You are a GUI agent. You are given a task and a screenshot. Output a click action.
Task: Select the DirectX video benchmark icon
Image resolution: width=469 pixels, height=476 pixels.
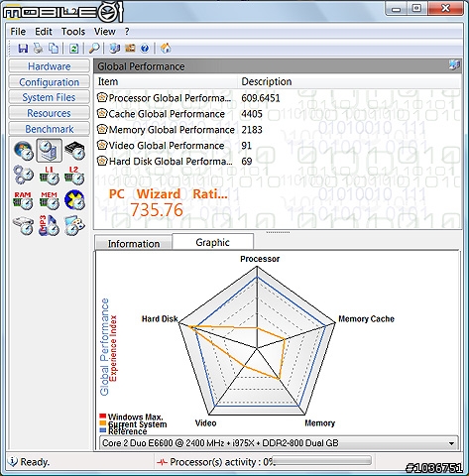[x=74, y=199]
